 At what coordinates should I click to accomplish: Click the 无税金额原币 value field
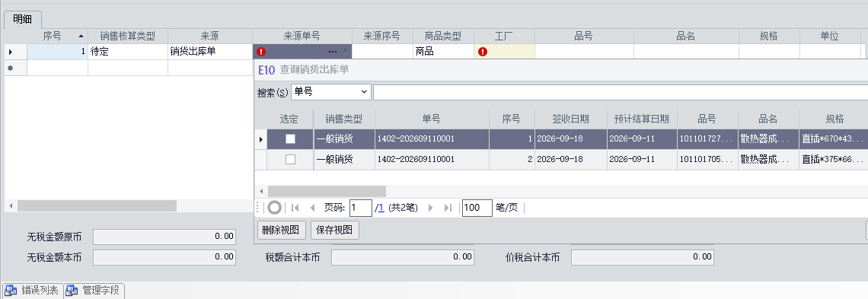click(x=164, y=237)
